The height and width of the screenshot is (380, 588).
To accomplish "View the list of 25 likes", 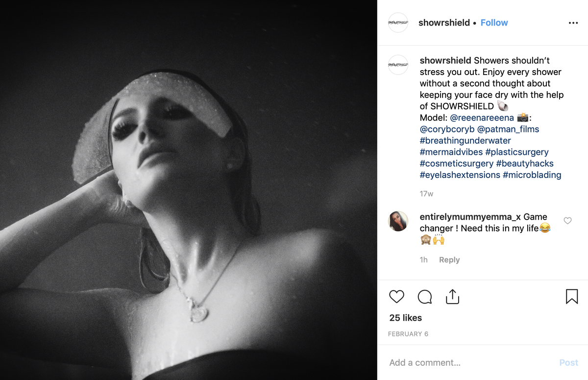I will [406, 318].
